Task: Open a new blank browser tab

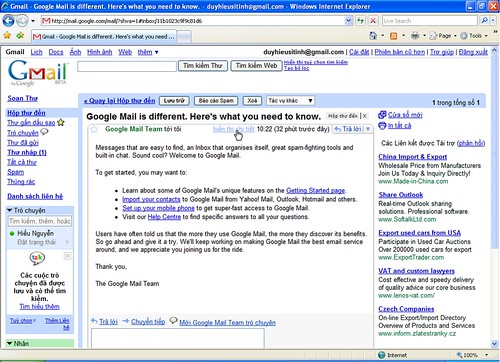Action: [184, 37]
